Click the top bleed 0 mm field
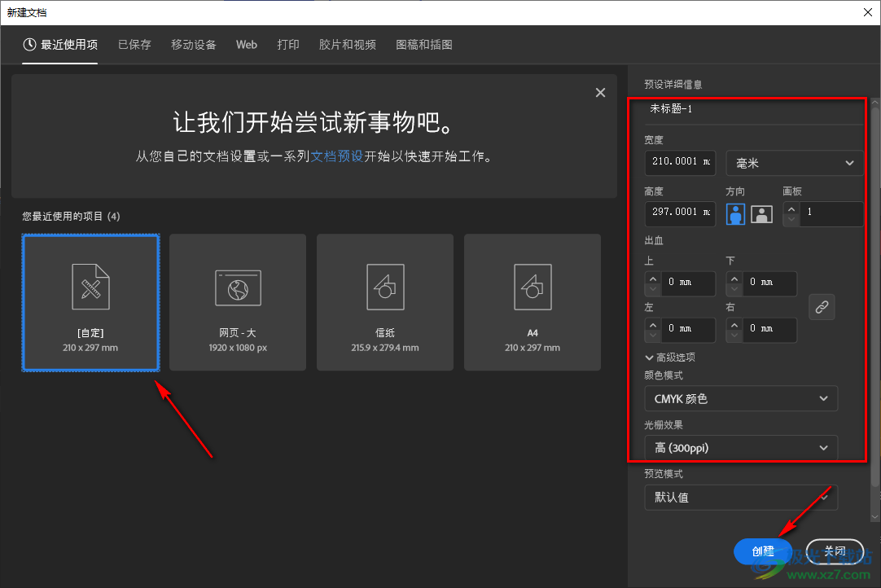The image size is (881, 588). point(688,283)
